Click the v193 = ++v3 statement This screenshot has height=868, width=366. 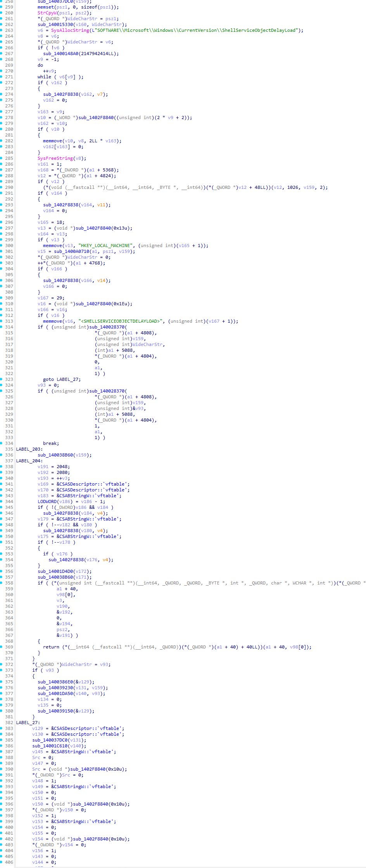pos(54,478)
